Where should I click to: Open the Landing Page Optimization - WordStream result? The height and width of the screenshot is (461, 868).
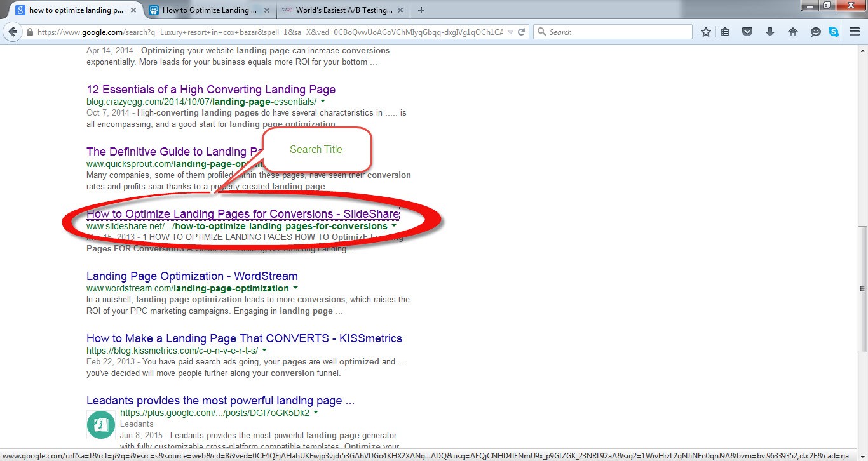pos(192,276)
